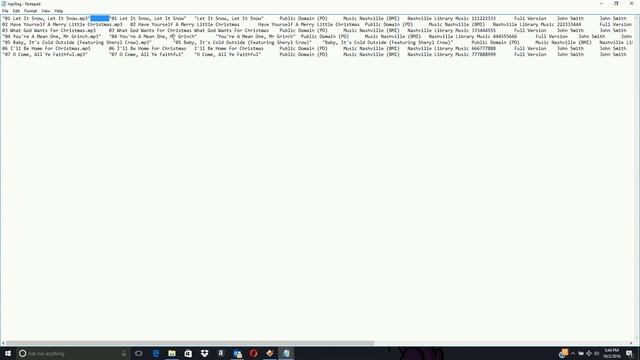Click the Cortana search circle icon
Image resolution: width=640 pixels, height=360 pixels.
click(x=22, y=353)
